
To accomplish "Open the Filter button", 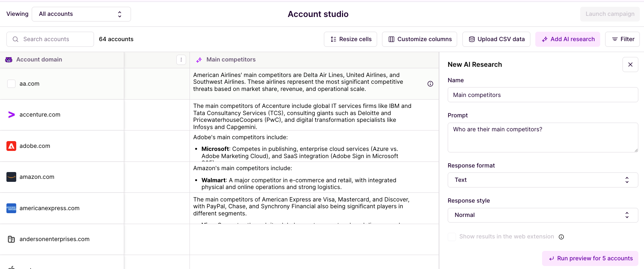I will coord(622,39).
